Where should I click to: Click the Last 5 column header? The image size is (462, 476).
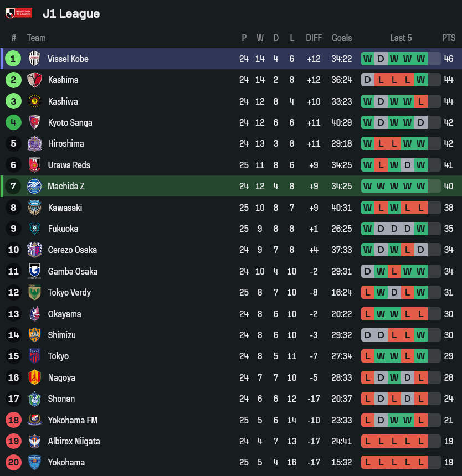tap(401, 38)
